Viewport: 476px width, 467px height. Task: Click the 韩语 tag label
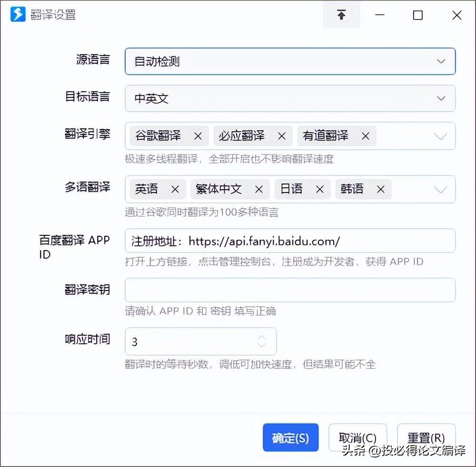tap(352, 189)
